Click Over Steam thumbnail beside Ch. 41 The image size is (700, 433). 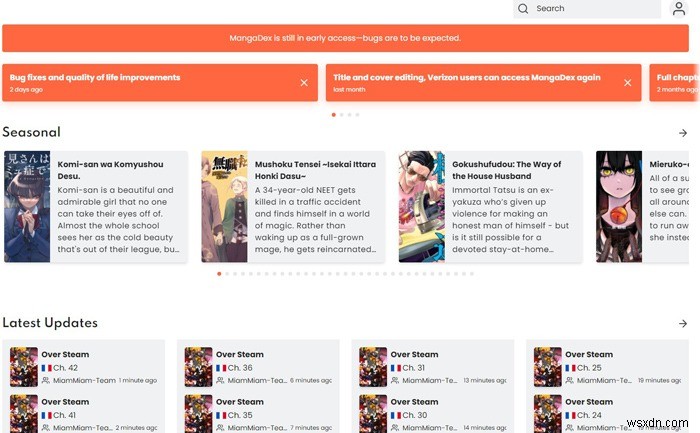[24, 414]
